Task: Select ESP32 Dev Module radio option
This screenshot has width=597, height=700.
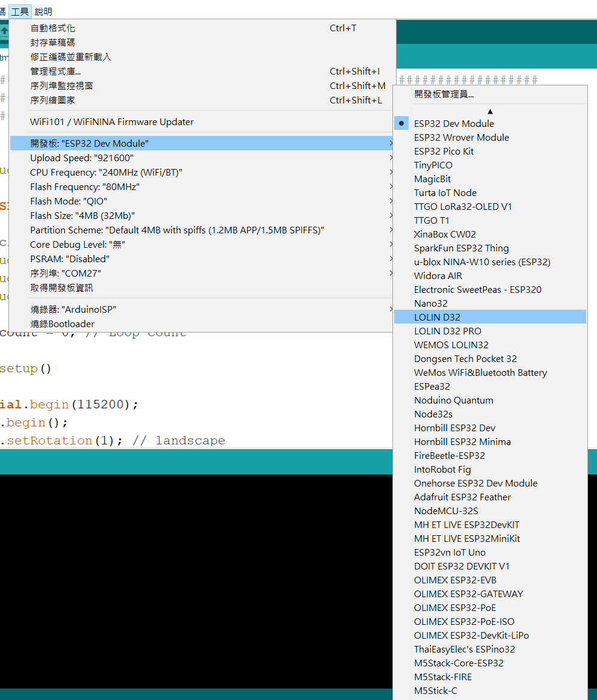Action: coord(490,124)
